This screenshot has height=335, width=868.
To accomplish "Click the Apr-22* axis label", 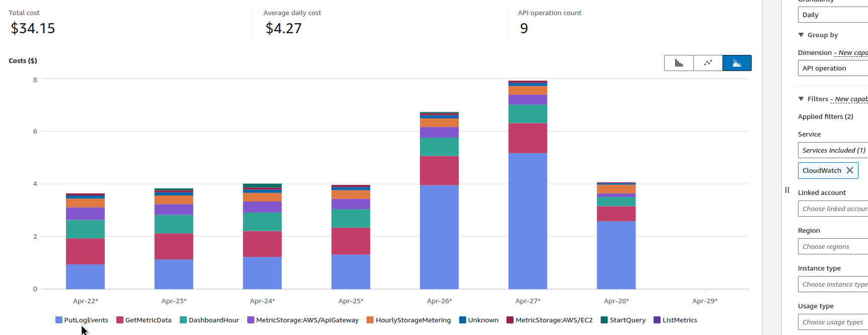I will 86,301.
